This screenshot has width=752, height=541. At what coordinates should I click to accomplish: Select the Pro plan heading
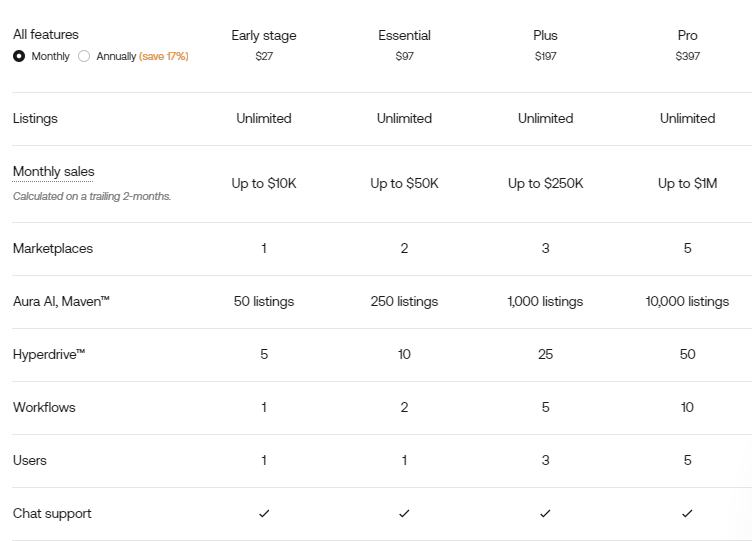(x=687, y=35)
